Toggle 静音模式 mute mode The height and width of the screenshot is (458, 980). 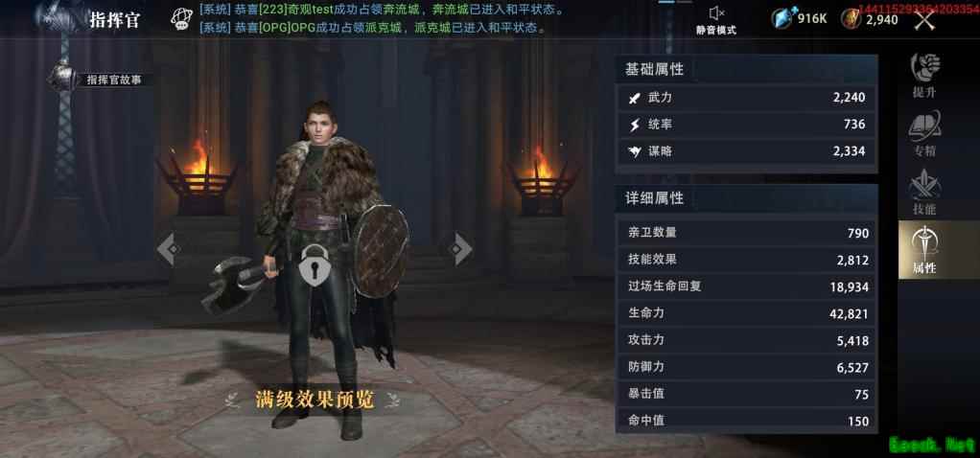click(x=716, y=21)
